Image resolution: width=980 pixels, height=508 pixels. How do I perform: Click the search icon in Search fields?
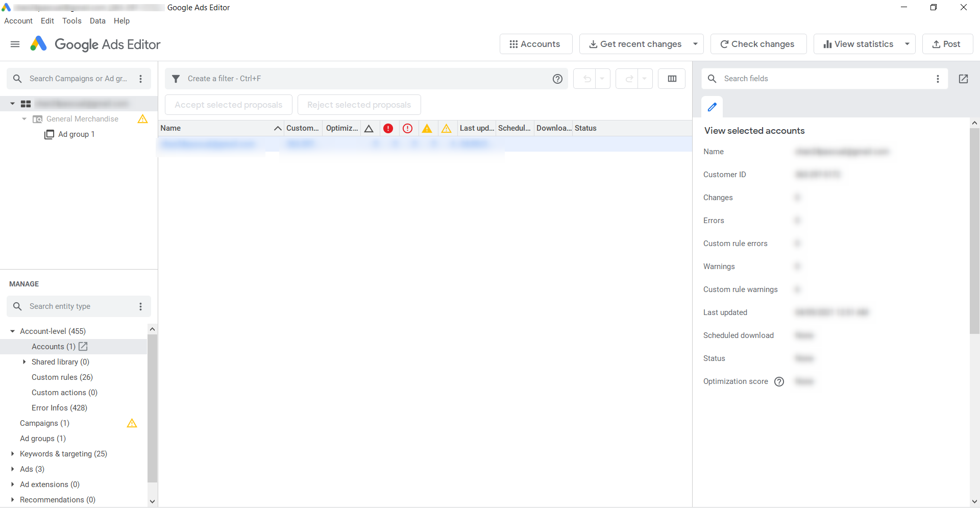(x=712, y=79)
